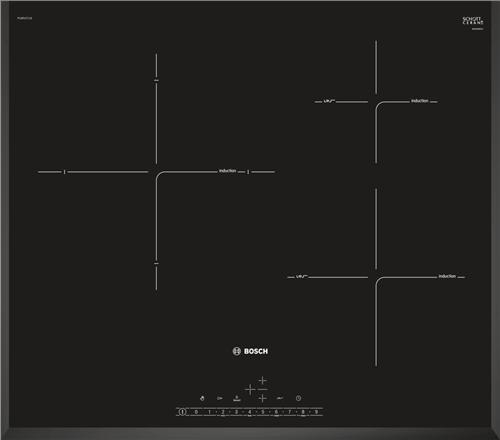
Task: Tap the hand-shaped child lock icon
Action: pos(202,398)
